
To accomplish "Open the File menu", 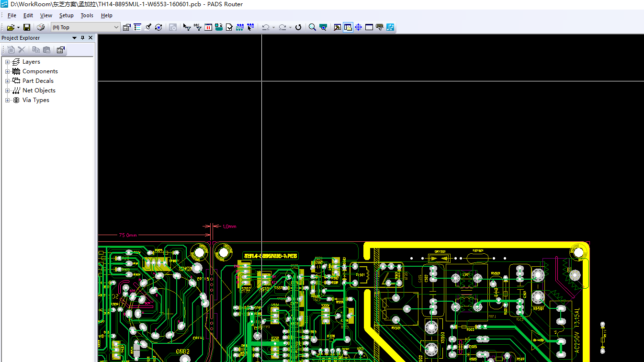I will coord(12,15).
